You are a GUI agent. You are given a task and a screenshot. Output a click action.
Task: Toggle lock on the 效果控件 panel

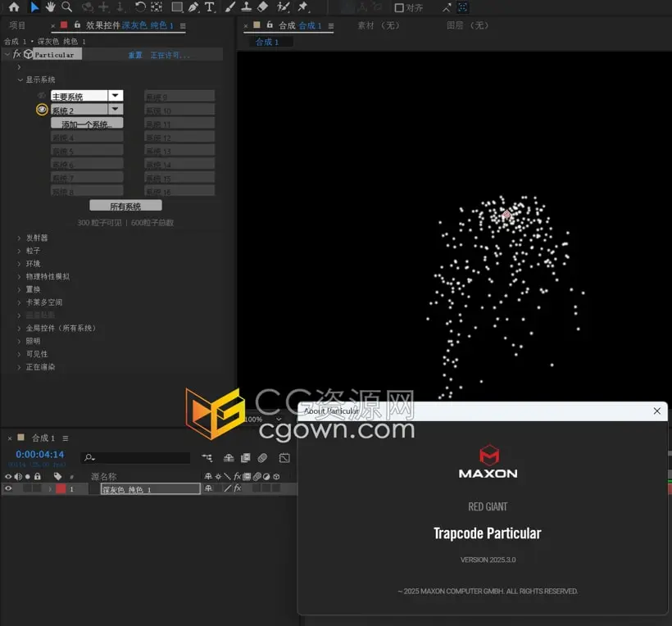[77, 25]
